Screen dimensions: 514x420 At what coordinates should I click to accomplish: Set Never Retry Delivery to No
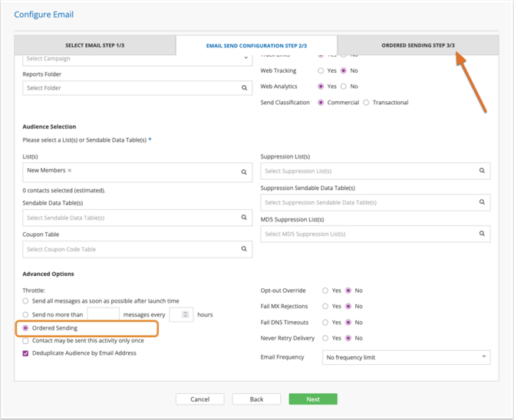point(348,338)
